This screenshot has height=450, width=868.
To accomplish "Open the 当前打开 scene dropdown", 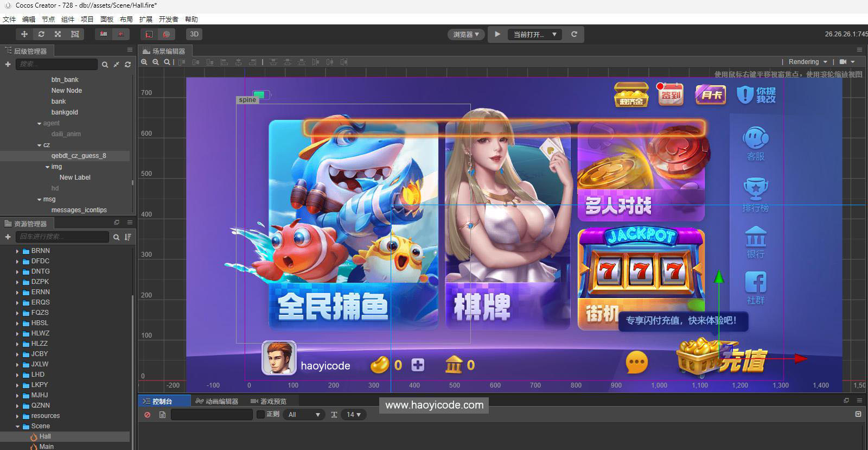I will (535, 34).
